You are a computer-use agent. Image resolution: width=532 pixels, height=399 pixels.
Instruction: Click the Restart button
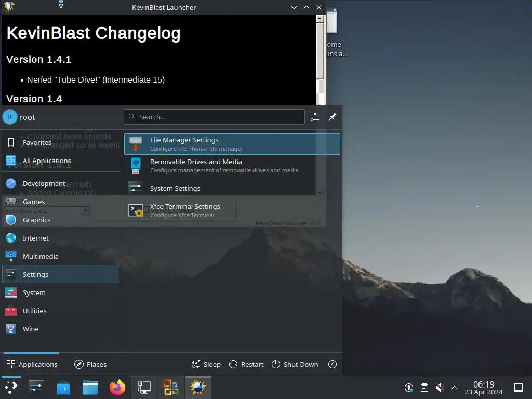246,364
